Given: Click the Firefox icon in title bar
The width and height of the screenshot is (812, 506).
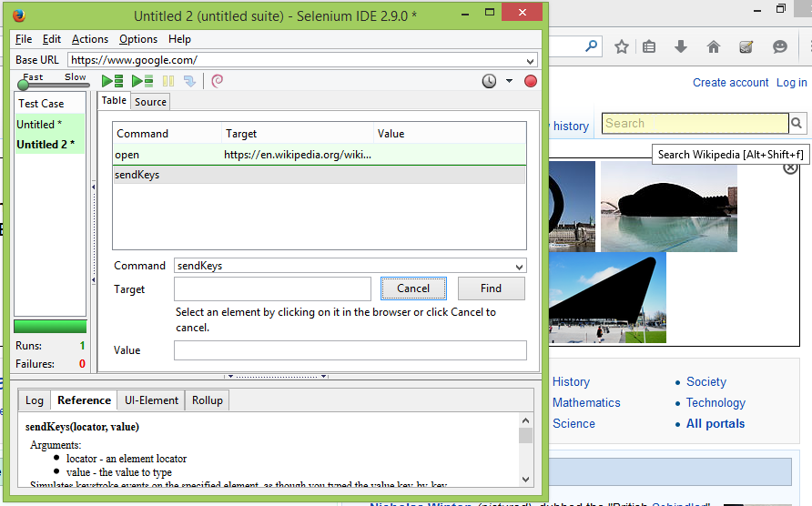Looking at the screenshot, I should 19,15.
